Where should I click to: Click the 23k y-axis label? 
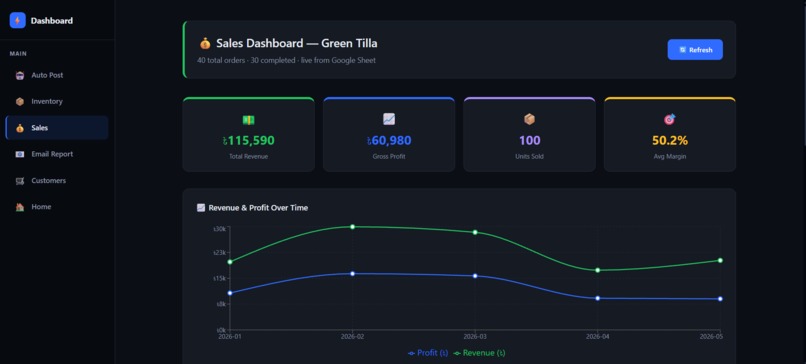click(219, 252)
